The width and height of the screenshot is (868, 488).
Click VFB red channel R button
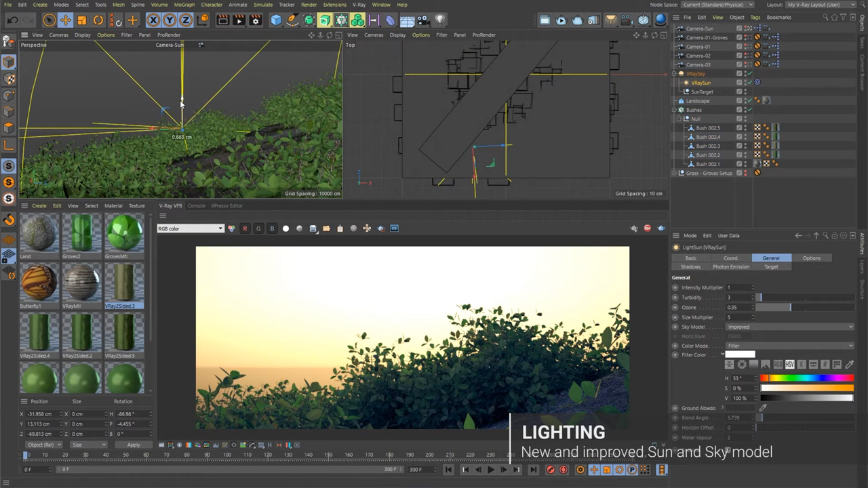(245, 228)
